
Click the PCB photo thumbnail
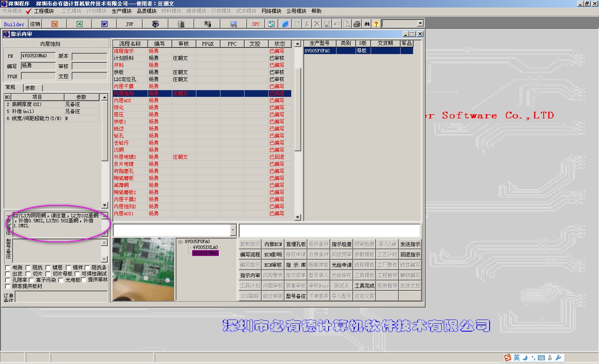(144, 269)
